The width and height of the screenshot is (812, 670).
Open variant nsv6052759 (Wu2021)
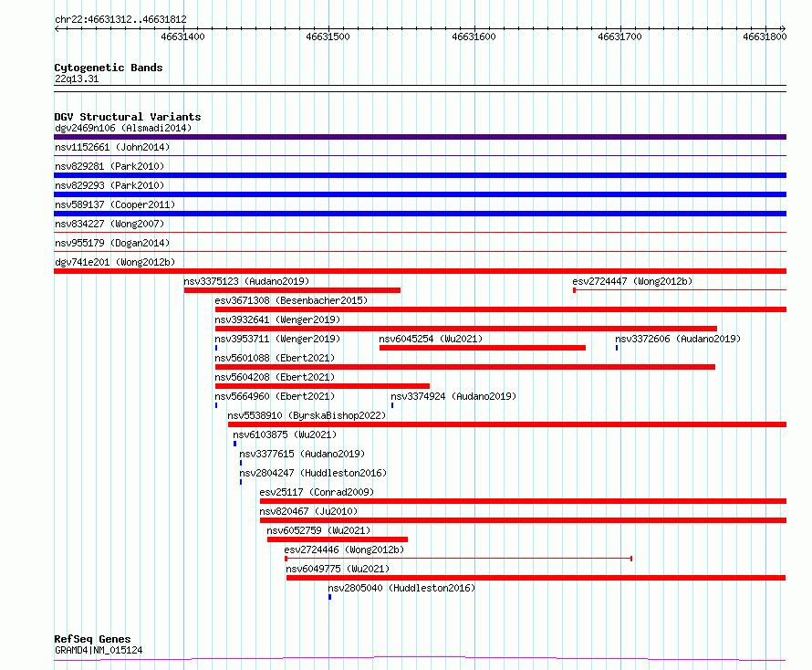[318, 530]
